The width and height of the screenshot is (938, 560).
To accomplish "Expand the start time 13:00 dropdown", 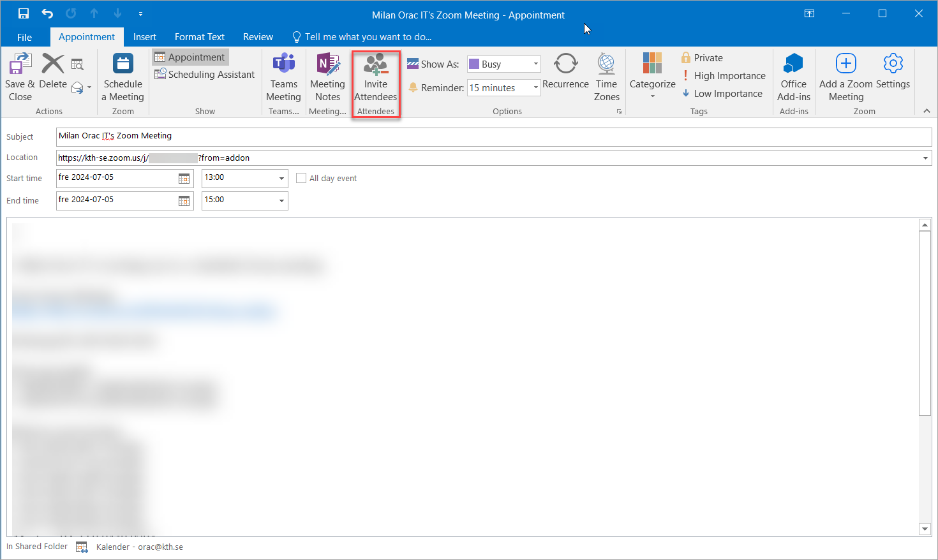I will [281, 179].
